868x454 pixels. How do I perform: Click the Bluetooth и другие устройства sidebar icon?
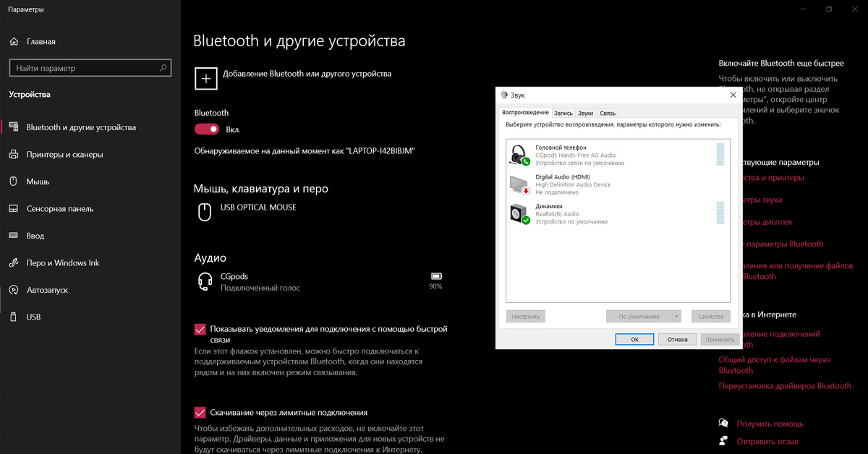point(13,127)
